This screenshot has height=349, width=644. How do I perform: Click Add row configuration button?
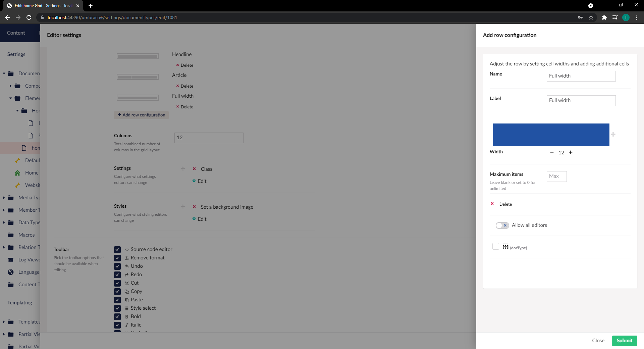pos(141,115)
